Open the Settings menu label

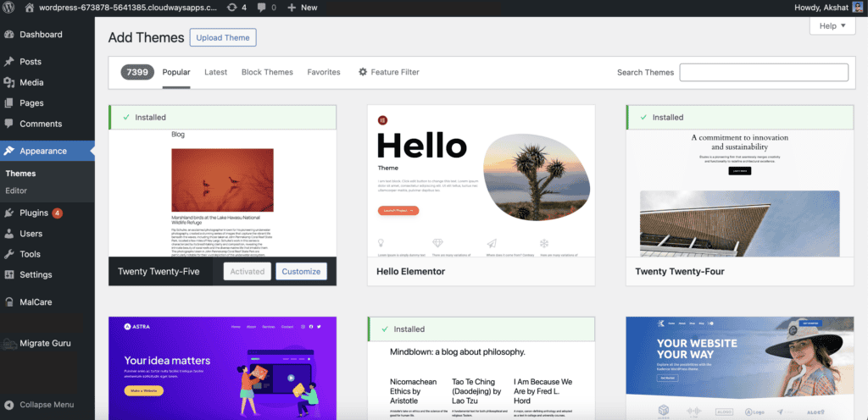[36, 274]
